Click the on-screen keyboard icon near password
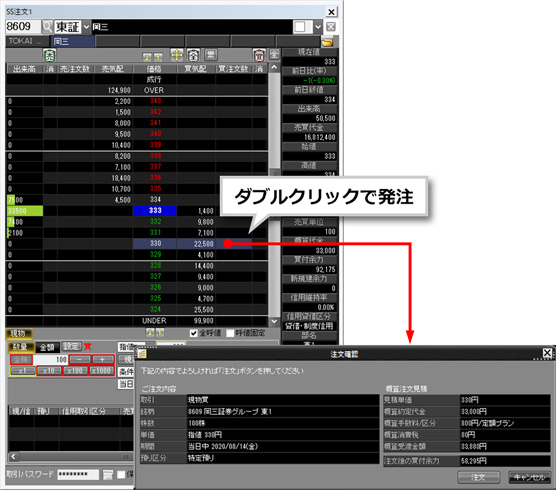Viewport: 556px width, 490px height. pos(108,474)
